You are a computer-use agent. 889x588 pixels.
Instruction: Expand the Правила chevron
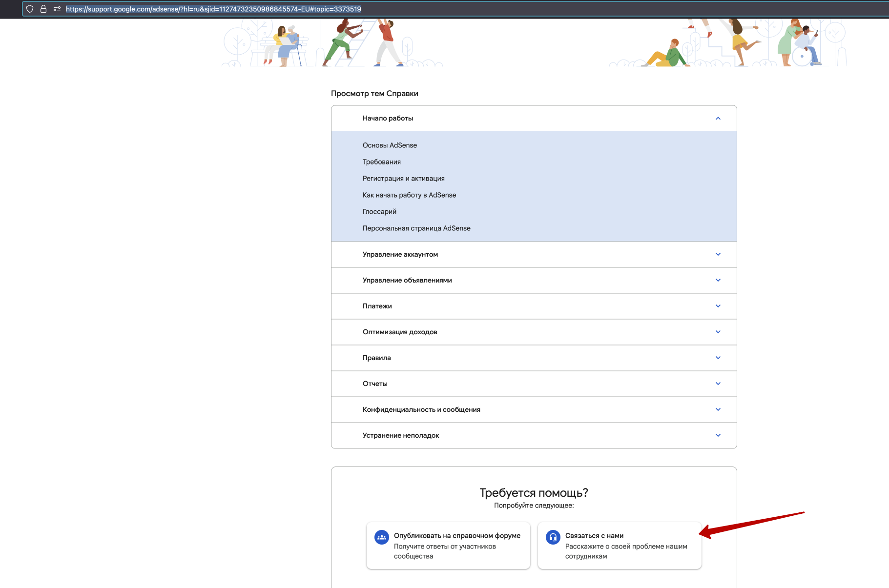coord(718,358)
